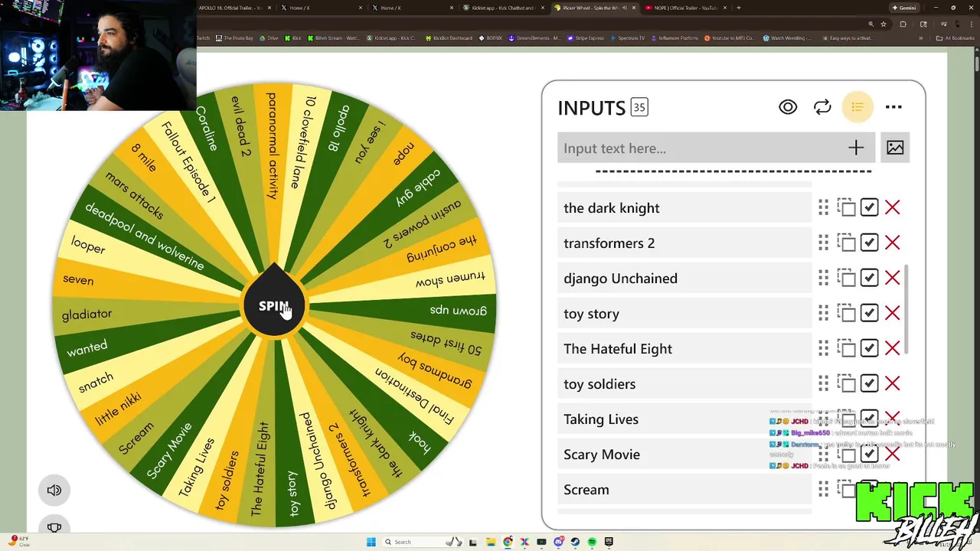Expand the 'All Bookmarks' folder
This screenshot has width=980, height=551.
[x=955, y=37]
